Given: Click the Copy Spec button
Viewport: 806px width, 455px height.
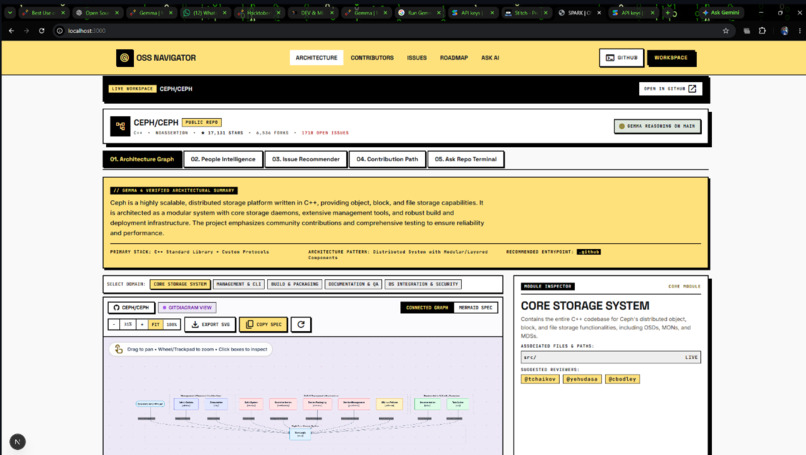Looking at the screenshot, I should (x=263, y=324).
